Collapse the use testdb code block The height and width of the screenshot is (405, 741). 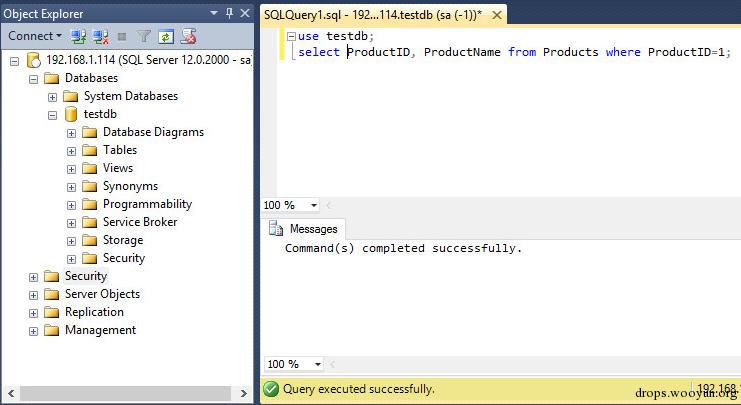[x=292, y=36]
